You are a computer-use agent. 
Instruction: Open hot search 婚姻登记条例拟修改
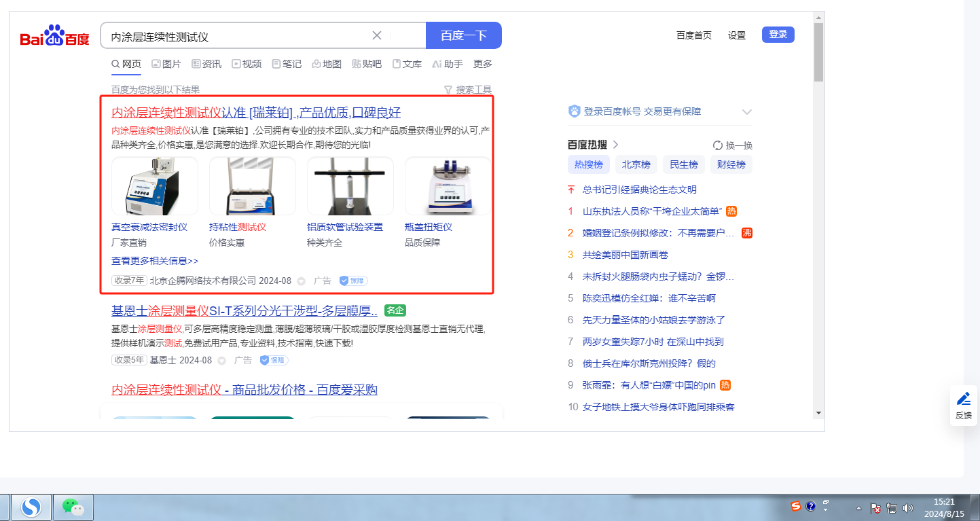pos(659,233)
